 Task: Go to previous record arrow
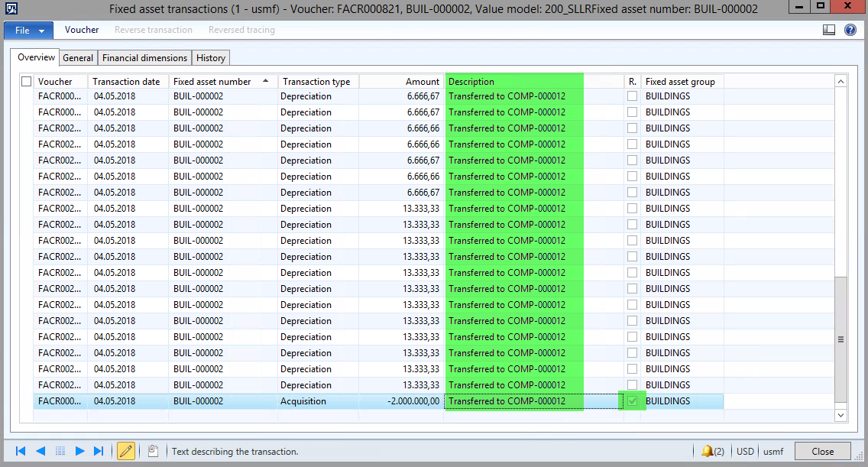(x=40, y=451)
